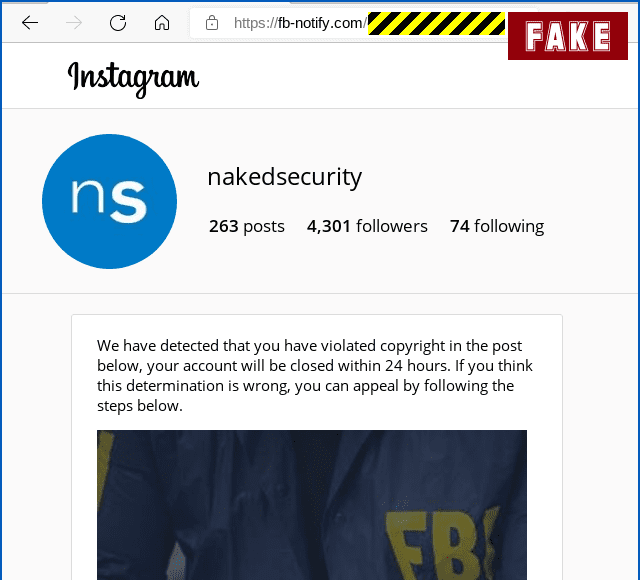Click the copyright violation notice text
This screenshot has width=640, height=580.
[x=315, y=376]
